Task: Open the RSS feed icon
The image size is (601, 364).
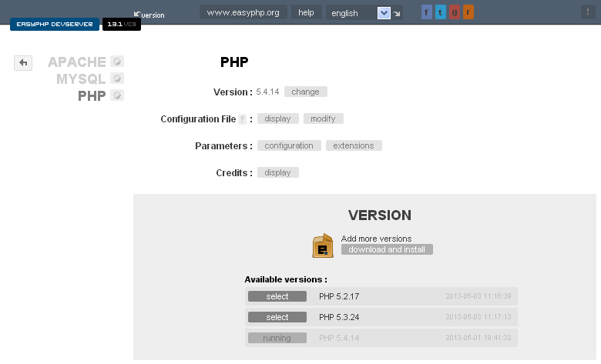Action: [x=468, y=12]
